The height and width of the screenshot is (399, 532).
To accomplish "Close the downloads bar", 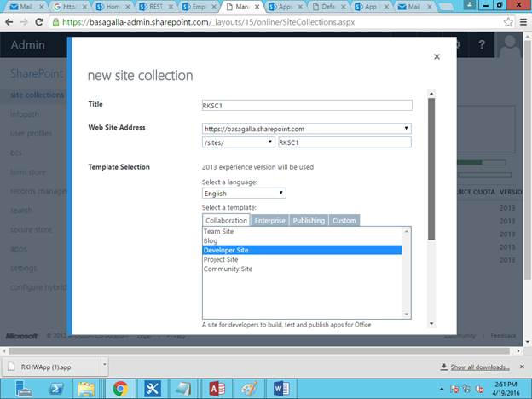I will pyautogui.click(x=522, y=367).
